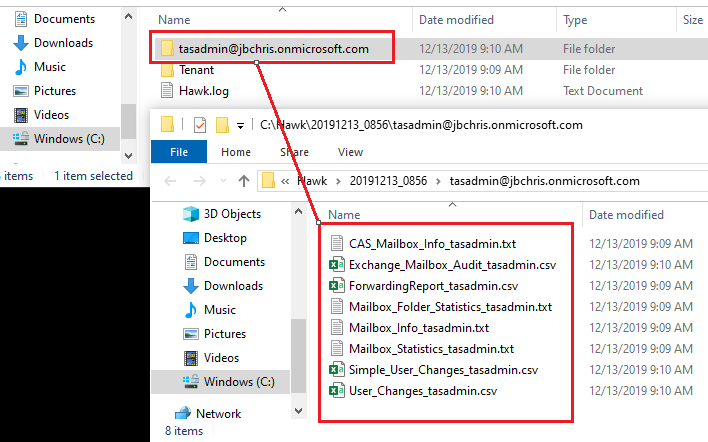Click the New folder quick access toolbar icon

(x=222, y=125)
